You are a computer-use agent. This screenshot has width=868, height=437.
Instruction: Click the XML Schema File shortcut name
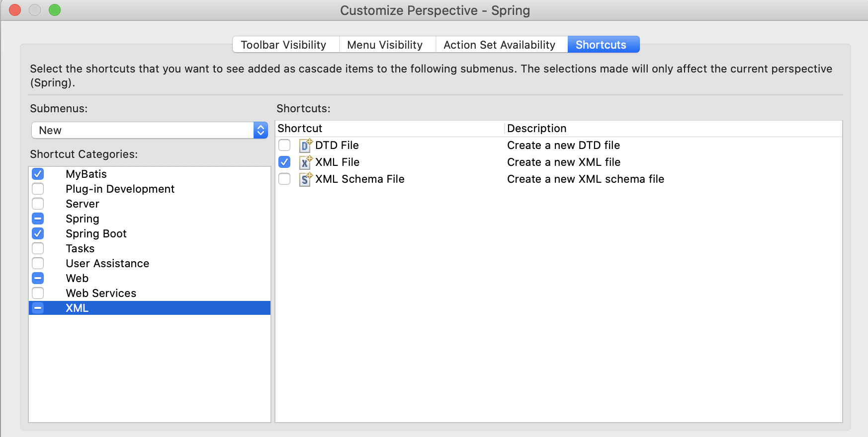(360, 179)
